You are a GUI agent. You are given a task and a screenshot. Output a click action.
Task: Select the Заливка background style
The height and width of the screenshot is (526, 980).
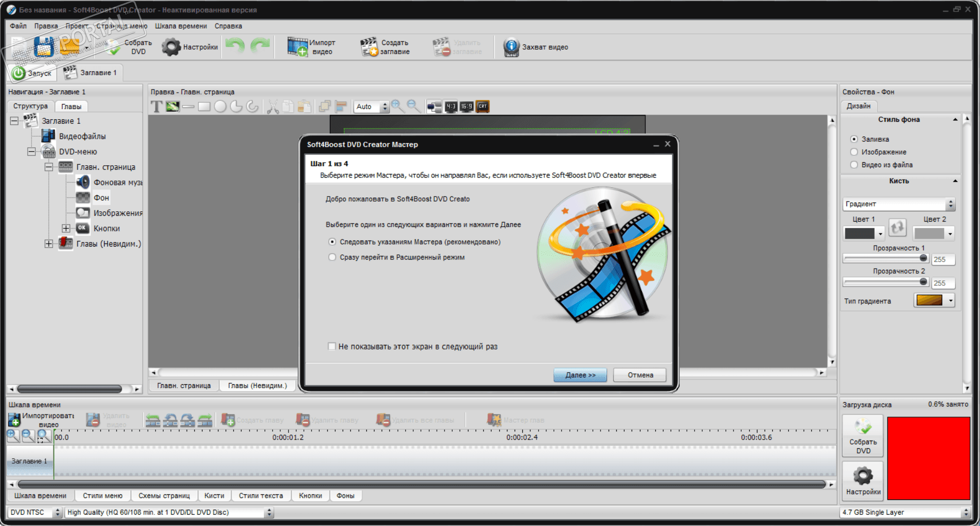tap(854, 139)
